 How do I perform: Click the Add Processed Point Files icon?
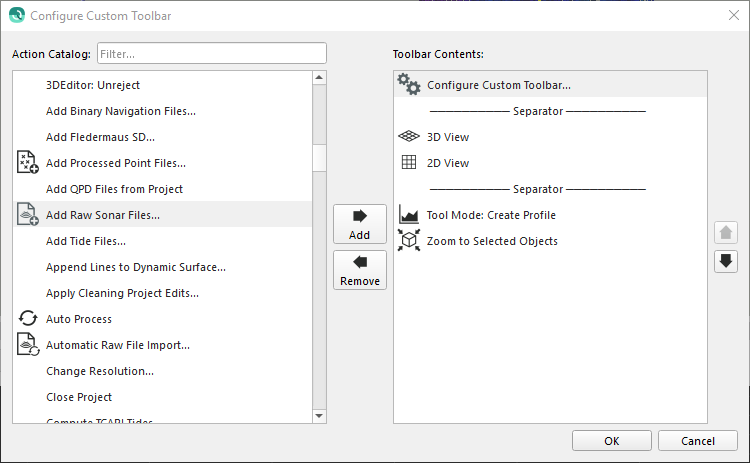tap(28, 163)
